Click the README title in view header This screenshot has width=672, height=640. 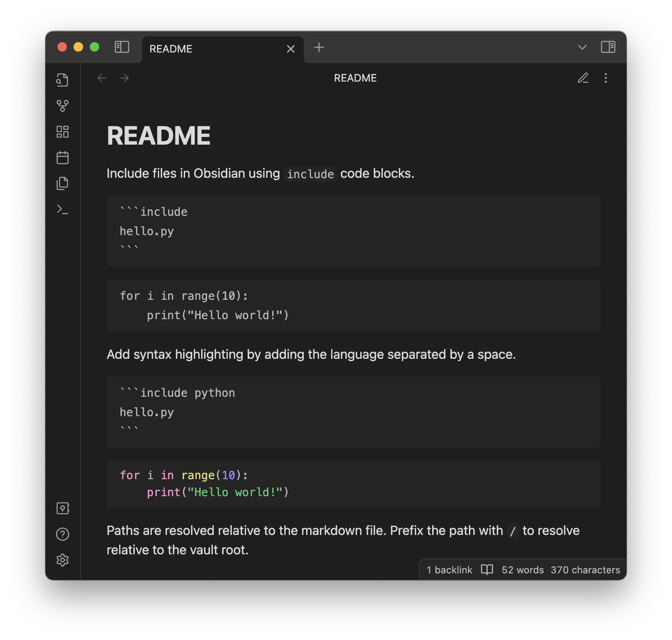pos(355,78)
